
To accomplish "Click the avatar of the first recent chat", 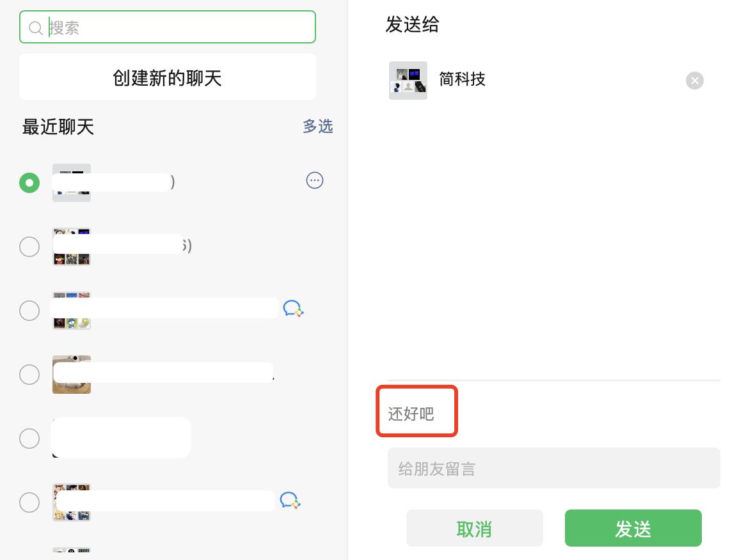I will click(72, 183).
